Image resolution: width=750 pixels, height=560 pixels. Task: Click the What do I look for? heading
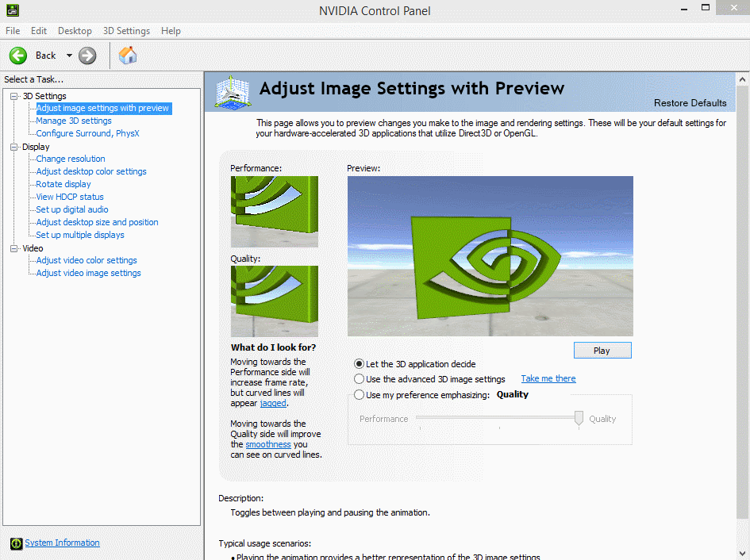click(x=274, y=347)
